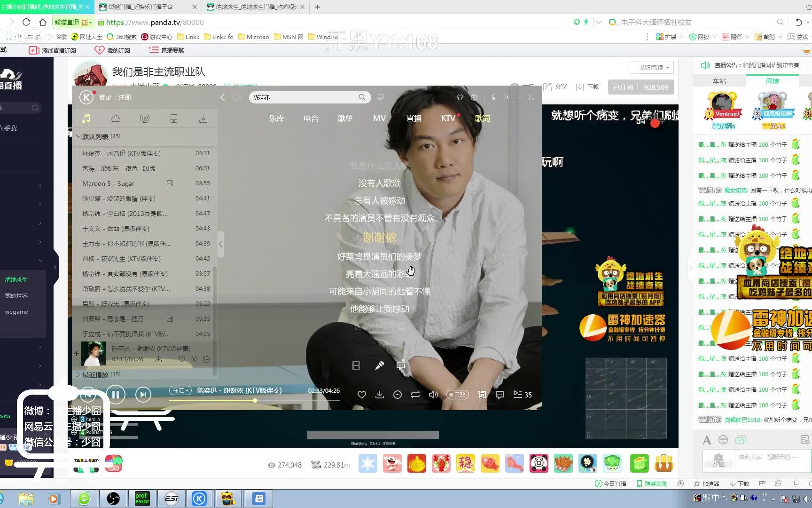Open Kugou download manager icon
812x508 pixels.
pos(203,119)
